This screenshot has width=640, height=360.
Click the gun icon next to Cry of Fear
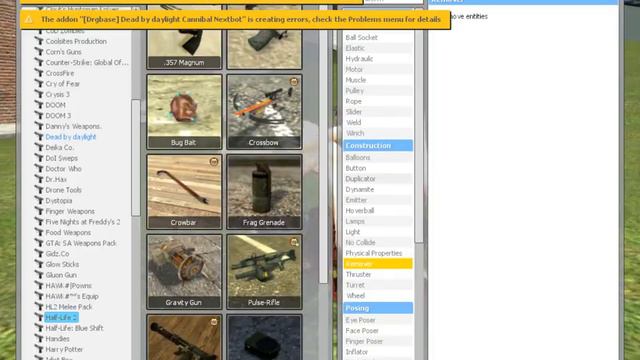click(x=39, y=84)
